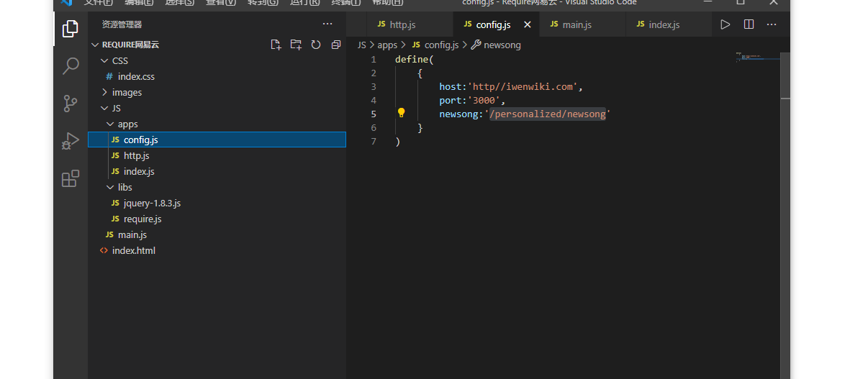The width and height of the screenshot is (868, 379).
Task: Collapse the REQUIRE网易云 root folder
Action: coord(217,45)
